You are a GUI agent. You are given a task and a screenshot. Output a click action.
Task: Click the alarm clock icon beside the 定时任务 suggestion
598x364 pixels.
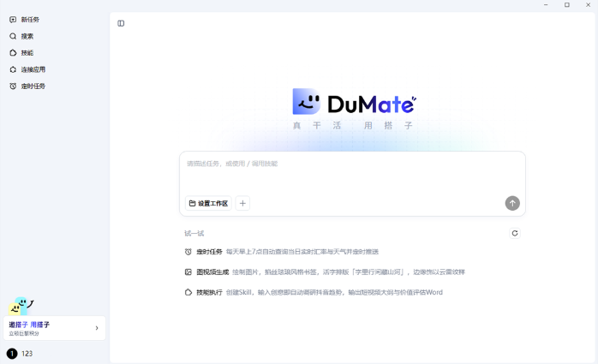click(x=188, y=252)
